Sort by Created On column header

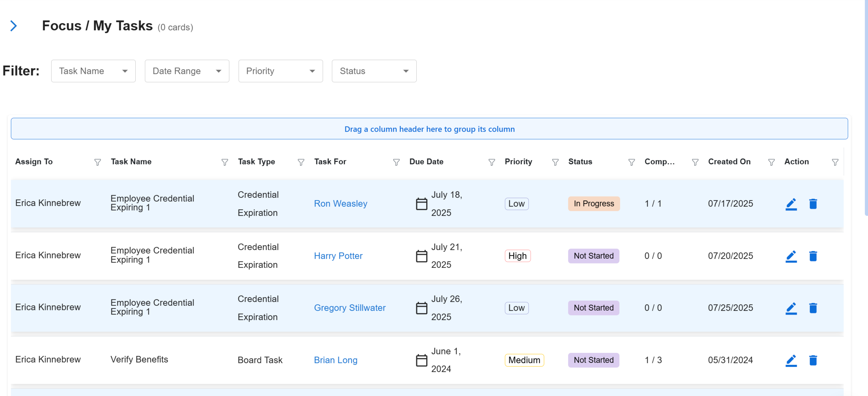pyautogui.click(x=729, y=162)
